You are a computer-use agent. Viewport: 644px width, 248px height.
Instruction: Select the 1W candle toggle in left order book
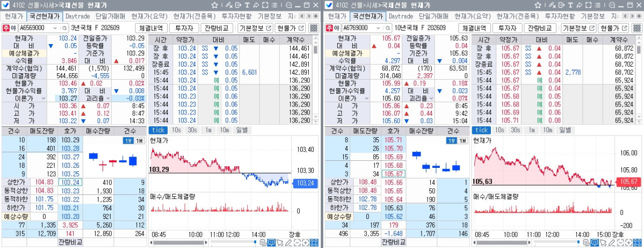tap(128, 141)
